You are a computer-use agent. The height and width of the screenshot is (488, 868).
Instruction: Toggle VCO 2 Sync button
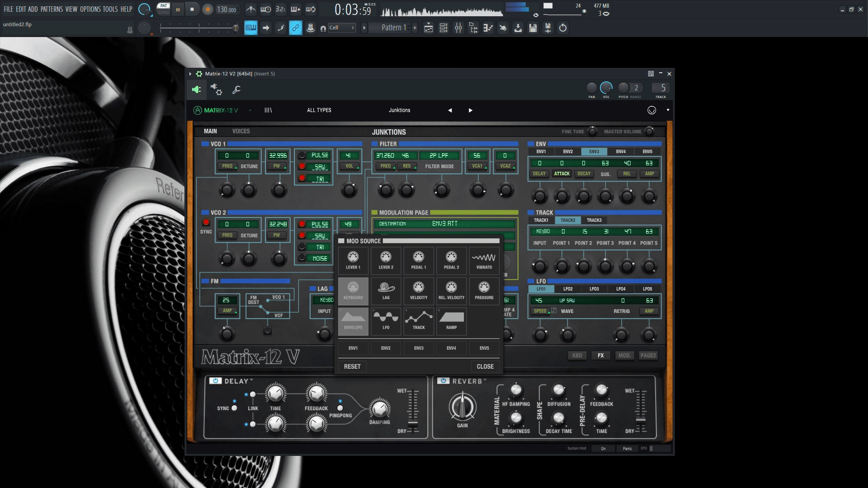point(206,222)
